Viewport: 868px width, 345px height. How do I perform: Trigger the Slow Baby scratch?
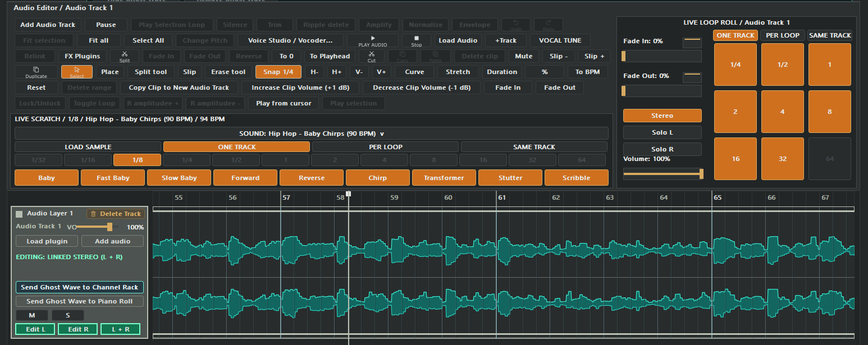(x=179, y=178)
